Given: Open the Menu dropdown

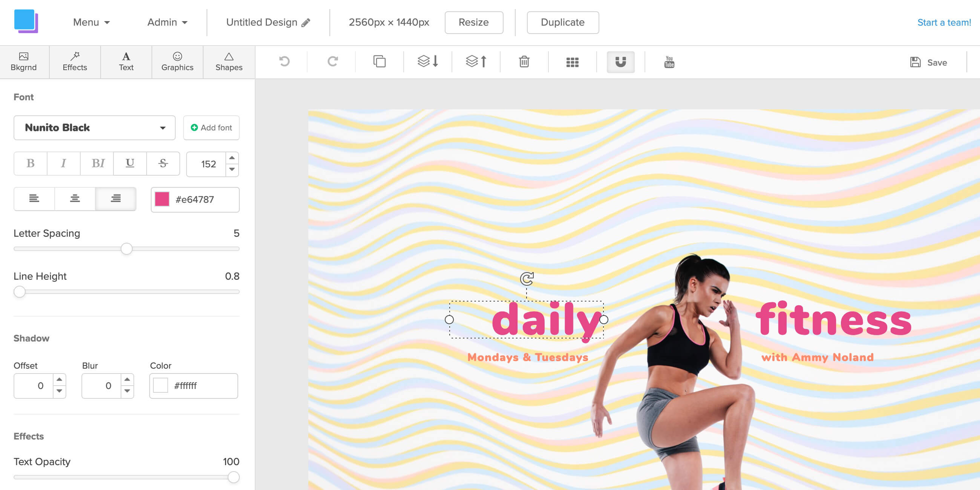Looking at the screenshot, I should point(91,23).
